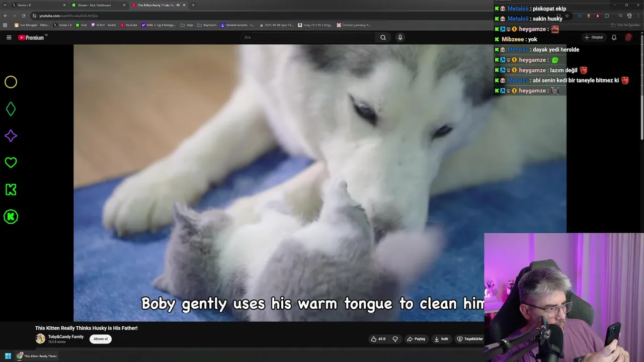Screen dimensions: 644x362
Task: Open the YouTube hamburger guide menu
Action: point(9,37)
